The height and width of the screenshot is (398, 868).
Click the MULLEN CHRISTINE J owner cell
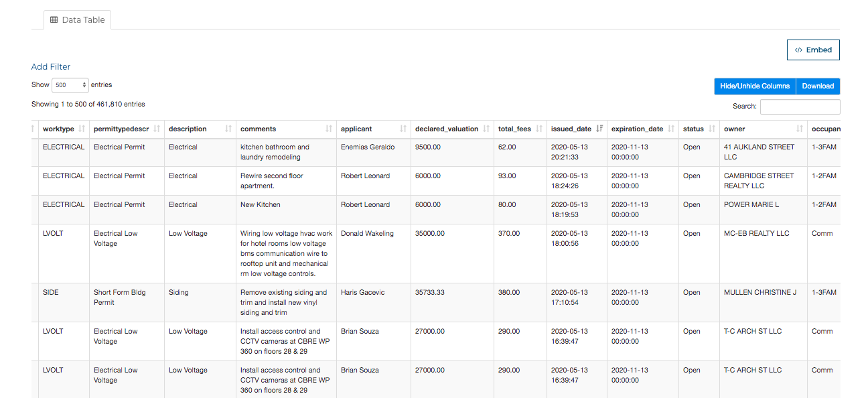pos(760,293)
